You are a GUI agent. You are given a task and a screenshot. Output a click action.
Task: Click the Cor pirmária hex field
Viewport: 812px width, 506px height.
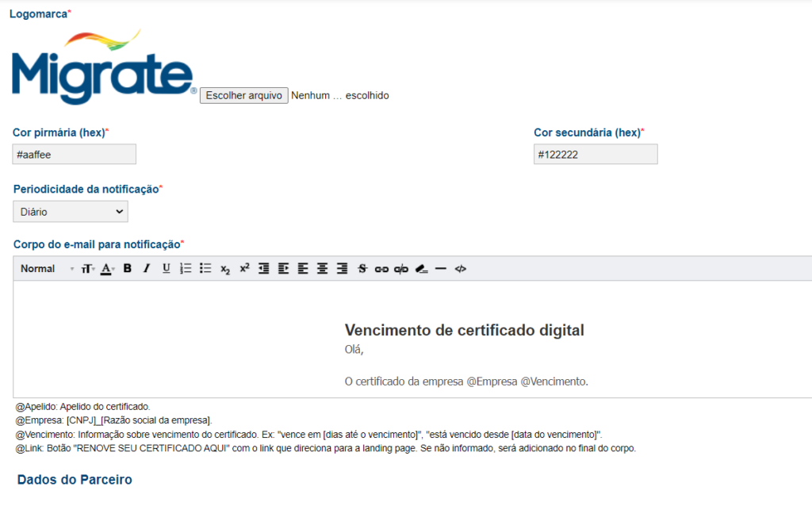tap(74, 155)
